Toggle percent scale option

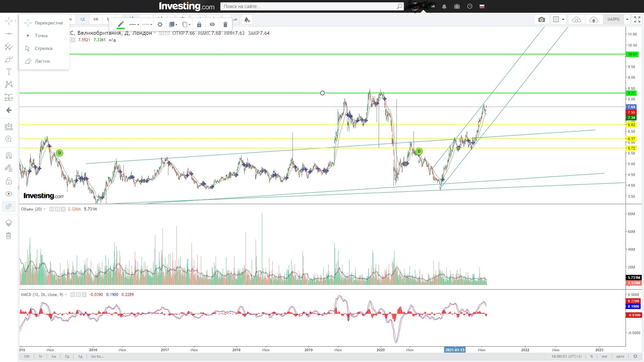pos(592,356)
